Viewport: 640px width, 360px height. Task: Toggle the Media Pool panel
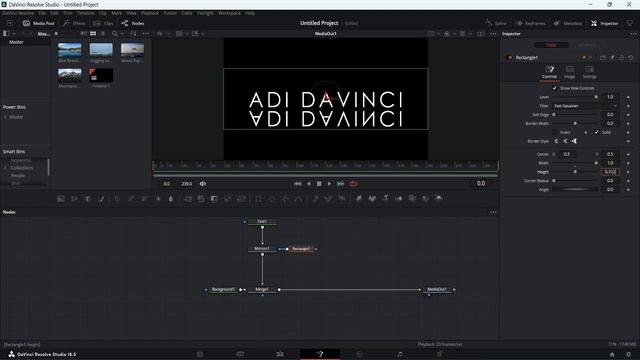pos(38,23)
